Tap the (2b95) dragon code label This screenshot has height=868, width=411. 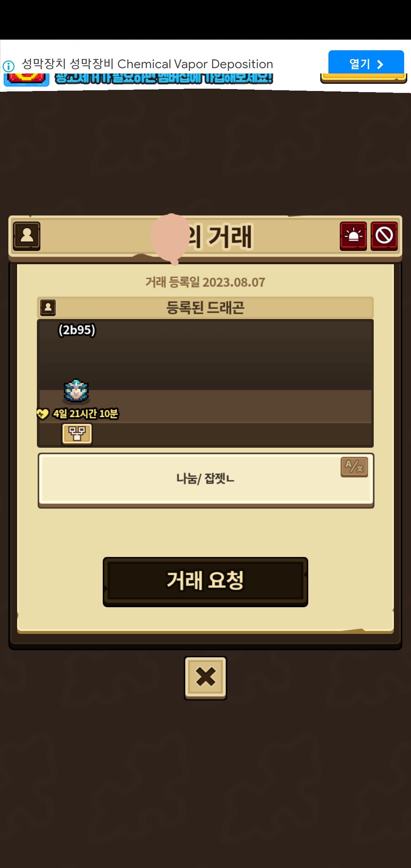click(x=76, y=330)
